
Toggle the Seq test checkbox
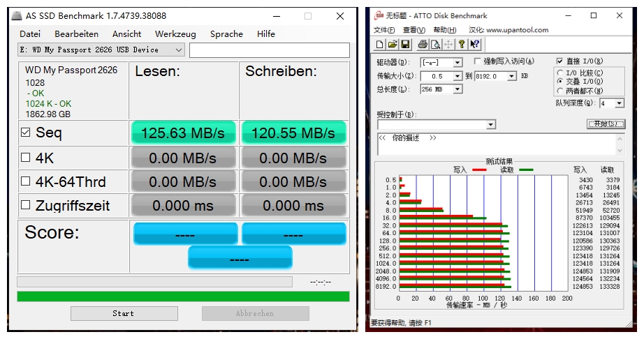(x=25, y=132)
